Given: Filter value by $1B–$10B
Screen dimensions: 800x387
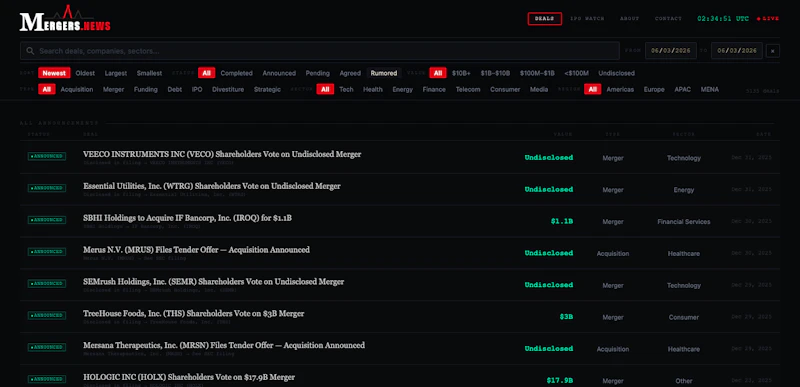Looking at the screenshot, I should (x=495, y=73).
